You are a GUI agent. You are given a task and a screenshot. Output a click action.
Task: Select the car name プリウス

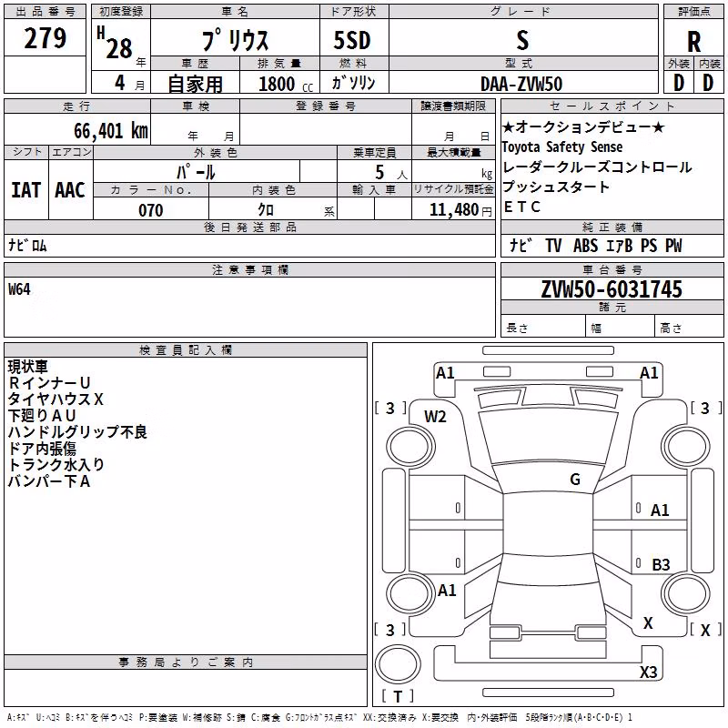(236, 40)
